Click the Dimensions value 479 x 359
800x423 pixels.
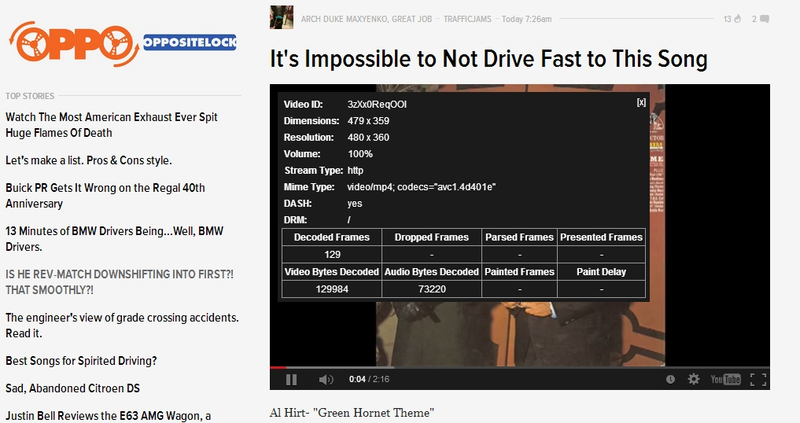pos(368,121)
